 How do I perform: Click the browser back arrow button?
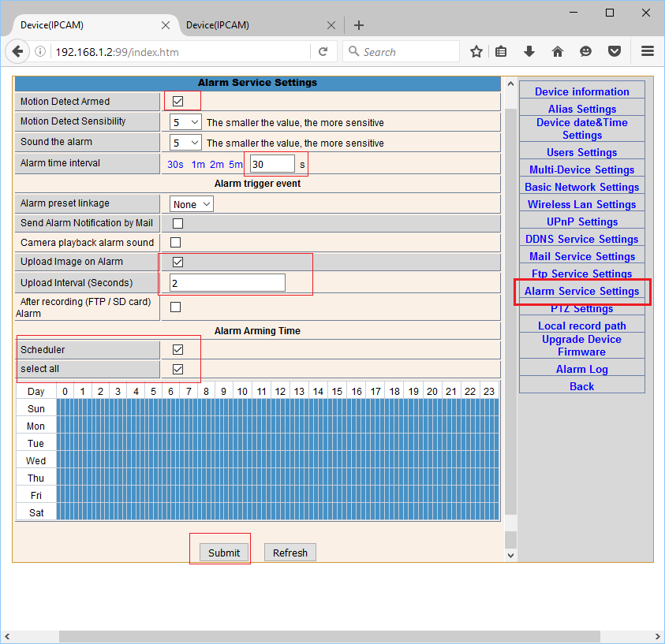pyautogui.click(x=17, y=52)
